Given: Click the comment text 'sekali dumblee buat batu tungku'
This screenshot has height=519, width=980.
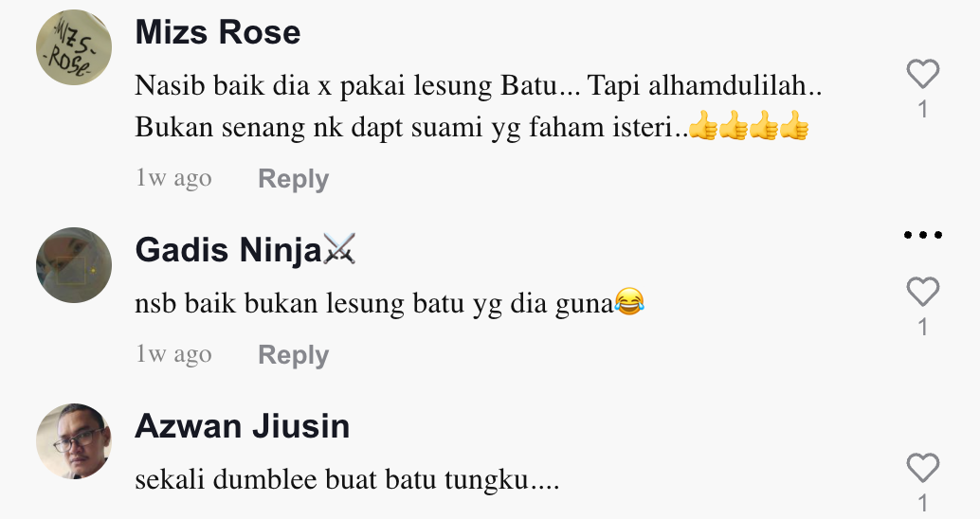Looking at the screenshot, I should (x=347, y=479).
